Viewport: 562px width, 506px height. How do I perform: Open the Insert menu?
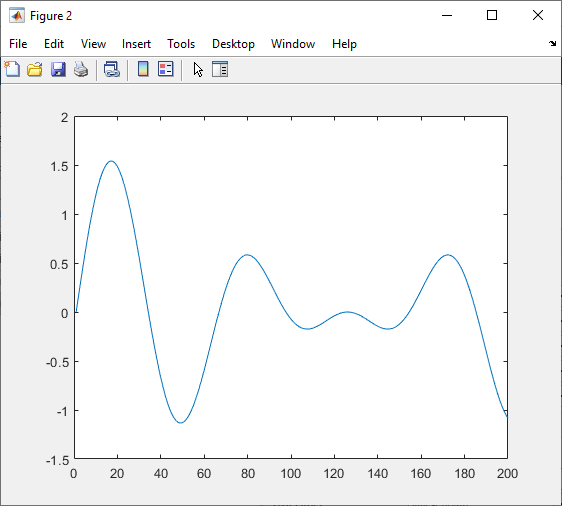[136, 44]
